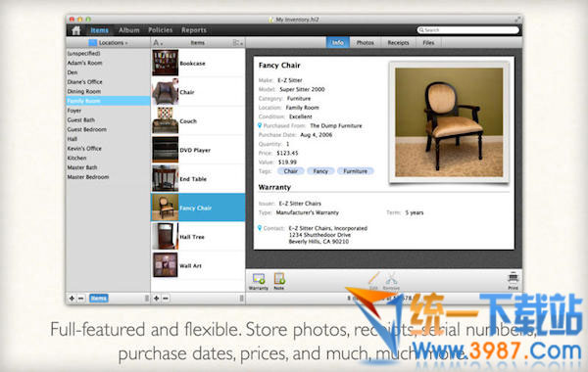Select Kitchen in locations list
Viewport: 588px width, 372px height.
[76, 158]
